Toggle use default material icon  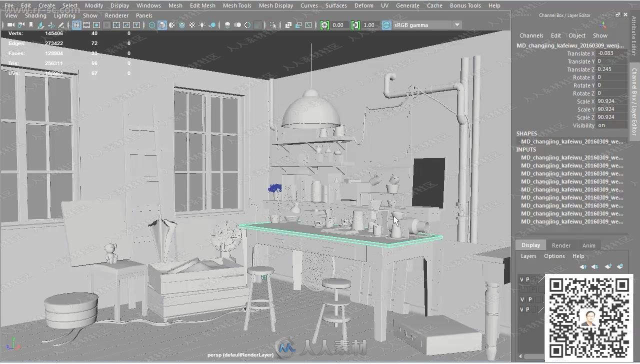(172, 24)
